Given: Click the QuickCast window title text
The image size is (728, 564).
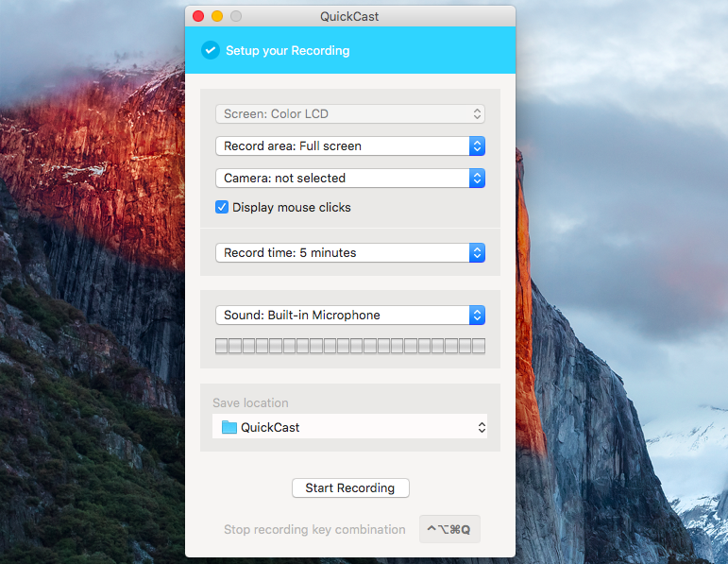Looking at the screenshot, I should click(x=349, y=17).
